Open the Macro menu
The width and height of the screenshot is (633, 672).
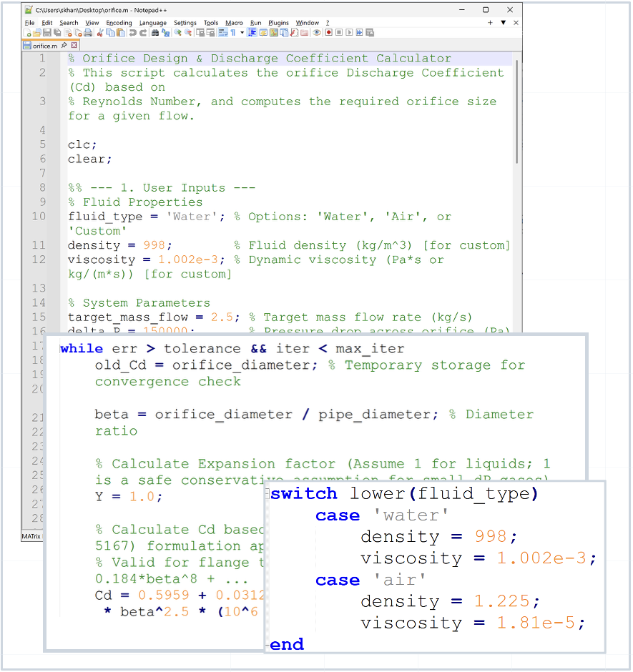234,23
